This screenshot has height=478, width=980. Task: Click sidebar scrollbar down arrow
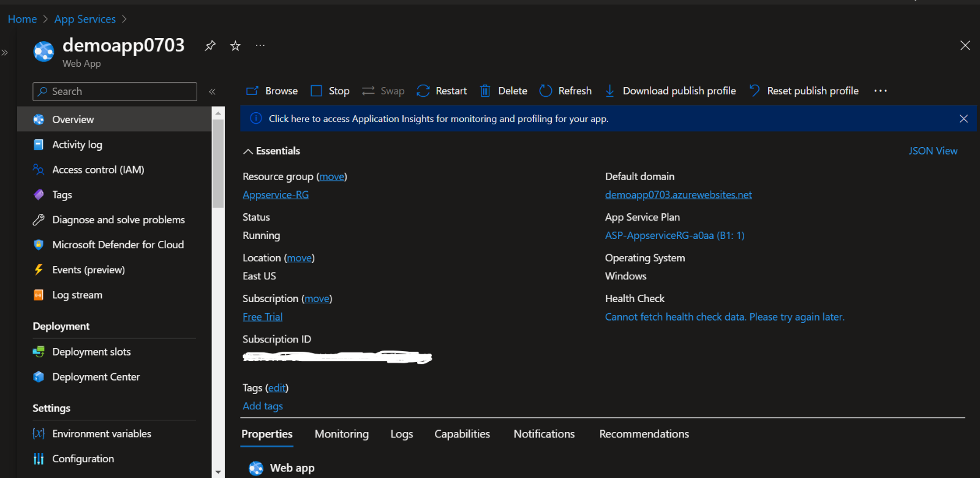coord(218,472)
